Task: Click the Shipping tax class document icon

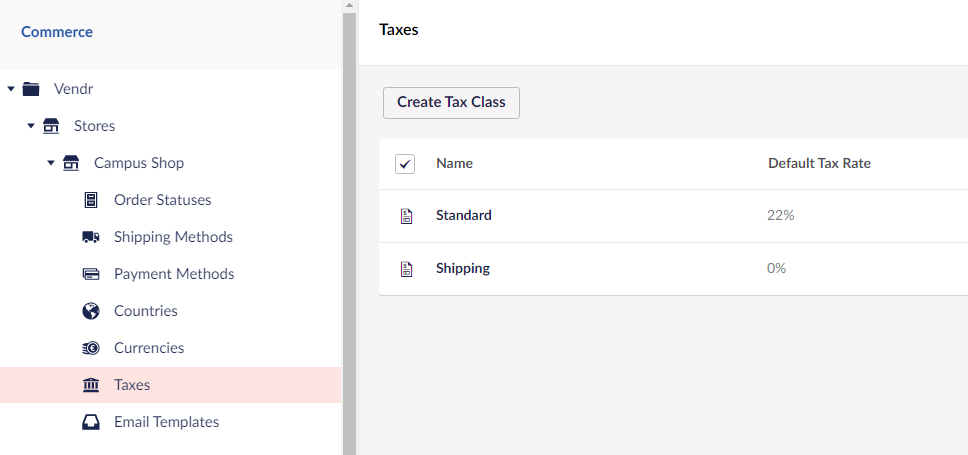Action: (x=406, y=269)
